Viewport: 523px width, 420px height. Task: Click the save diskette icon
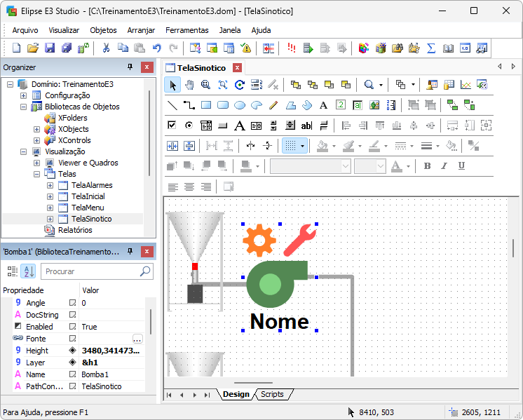pyautogui.click(x=50, y=48)
